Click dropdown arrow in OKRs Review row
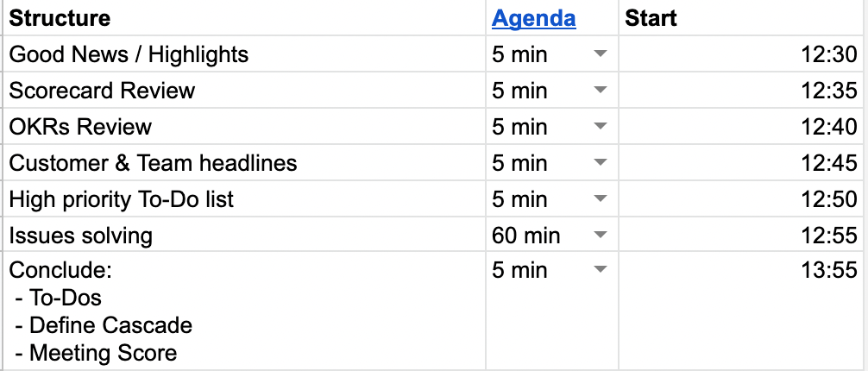 (601, 127)
